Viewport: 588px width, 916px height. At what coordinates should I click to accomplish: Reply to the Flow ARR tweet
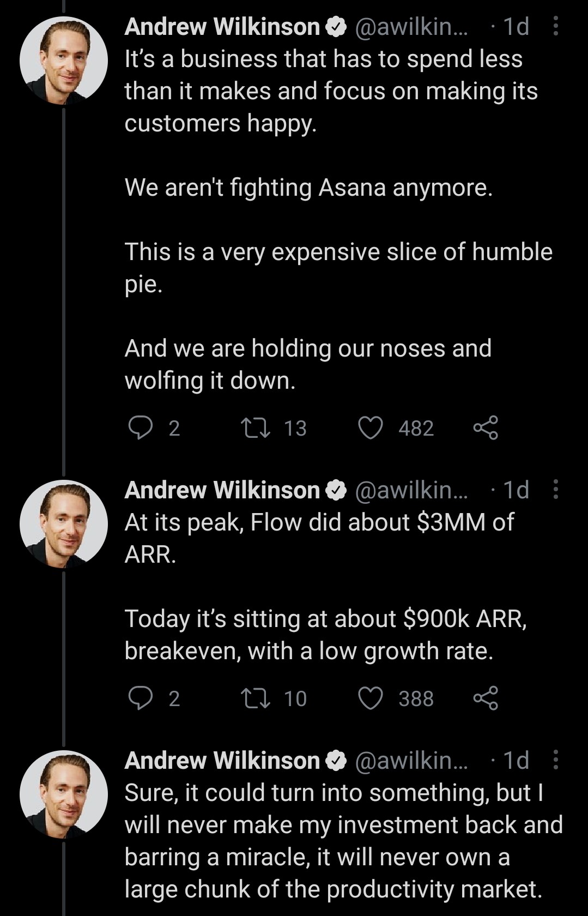[140, 698]
